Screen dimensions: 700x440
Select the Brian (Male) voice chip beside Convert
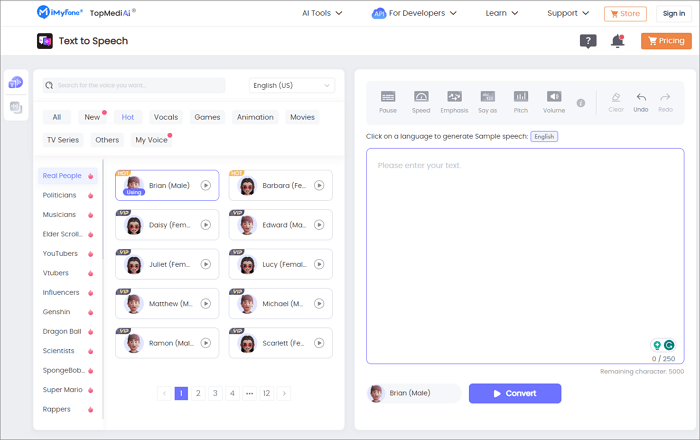[414, 393]
